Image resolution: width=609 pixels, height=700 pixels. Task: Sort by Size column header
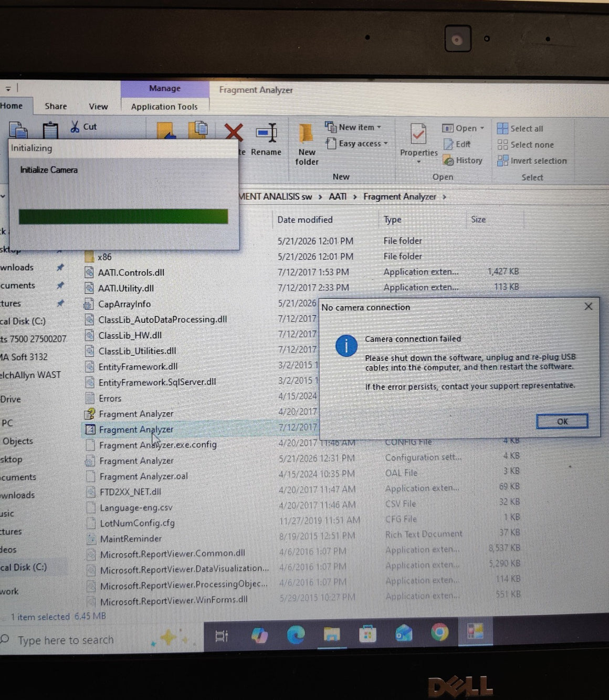click(x=478, y=220)
